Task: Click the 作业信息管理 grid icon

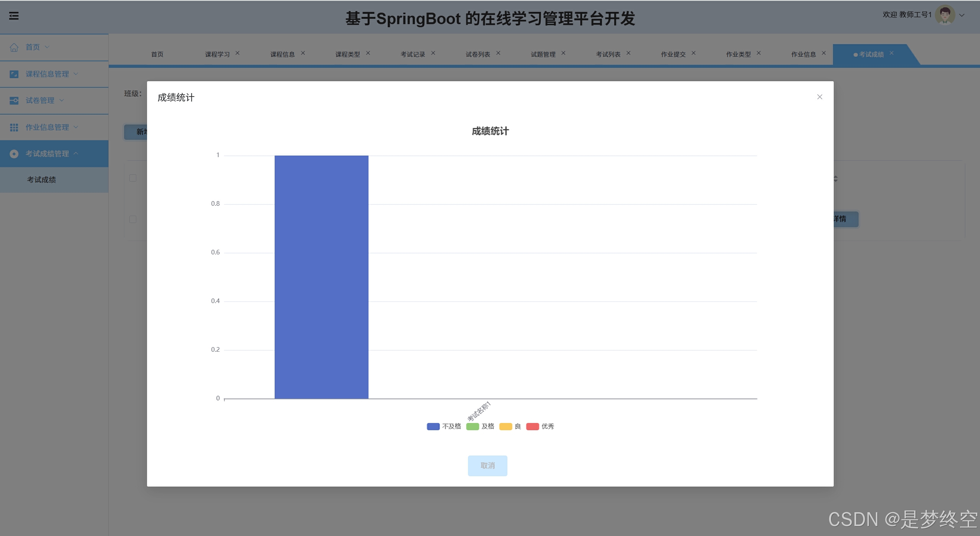Action: (x=14, y=127)
